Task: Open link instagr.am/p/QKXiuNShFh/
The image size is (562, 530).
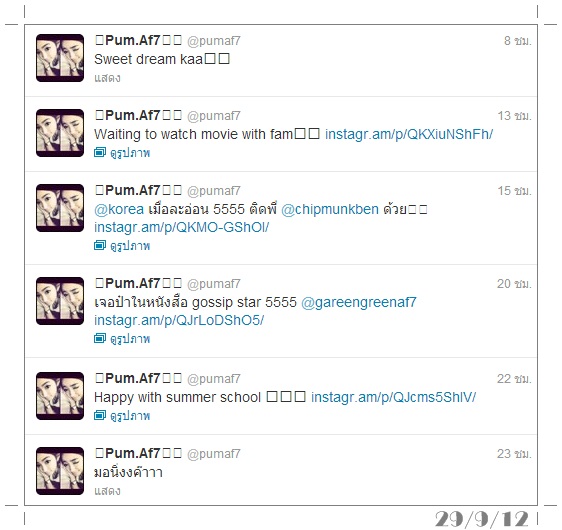Action: (x=409, y=134)
